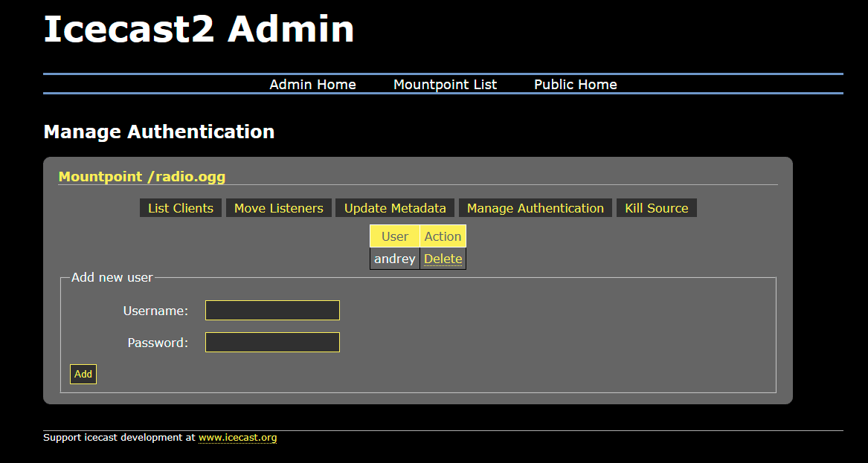Open Move Listeners for the mountpoint

[278, 208]
